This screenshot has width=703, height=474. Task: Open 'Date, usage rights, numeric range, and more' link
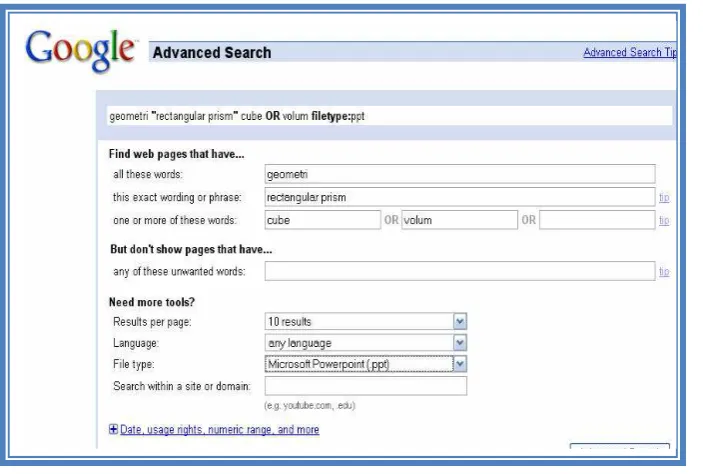(x=220, y=430)
